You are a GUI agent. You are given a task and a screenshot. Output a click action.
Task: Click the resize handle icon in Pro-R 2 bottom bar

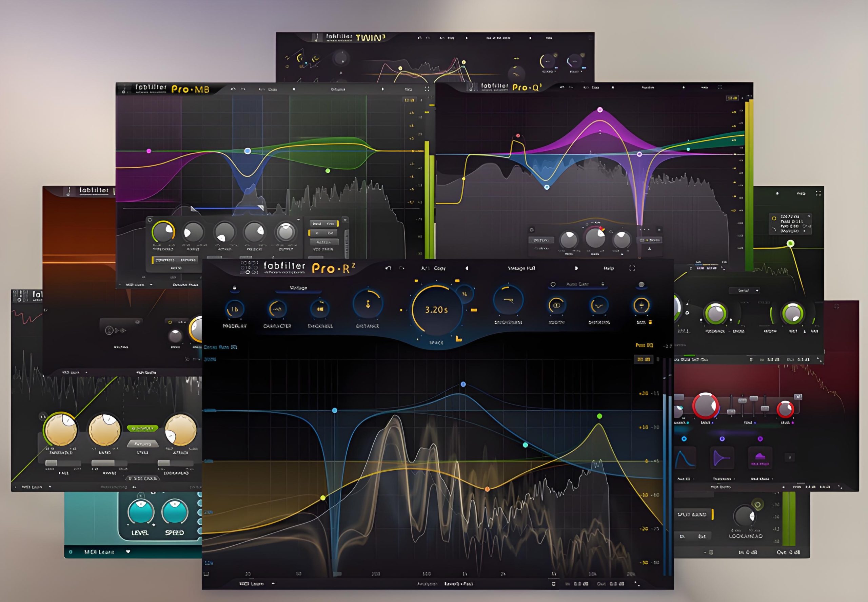(637, 584)
